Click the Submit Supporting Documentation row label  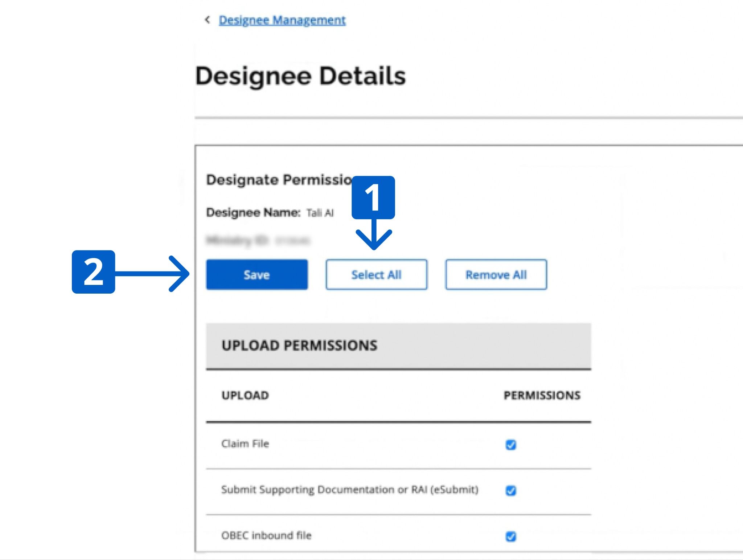pyautogui.click(x=349, y=490)
